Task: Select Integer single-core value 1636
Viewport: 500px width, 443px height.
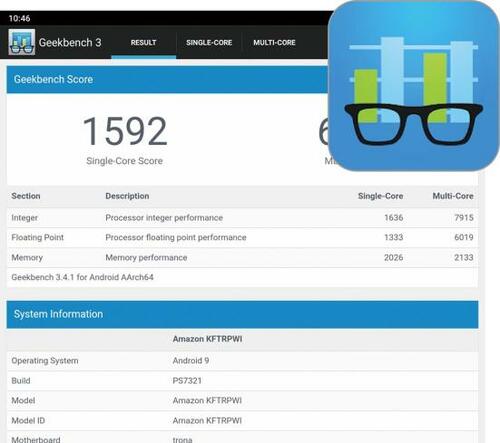Action: (394, 218)
